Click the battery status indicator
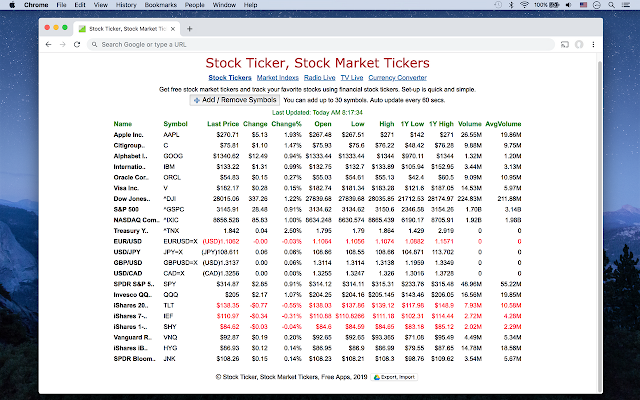The width and height of the screenshot is (640, 400). (547, 5)
